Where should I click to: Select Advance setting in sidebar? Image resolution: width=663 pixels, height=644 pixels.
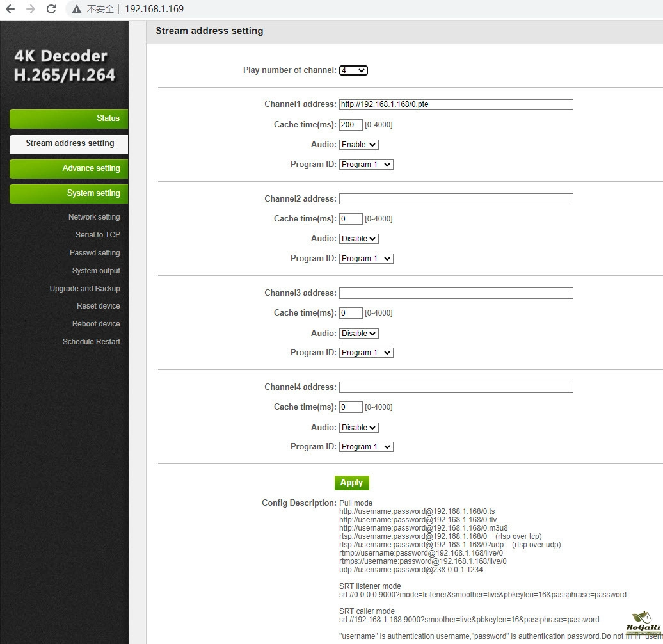(x=68, y=168)
